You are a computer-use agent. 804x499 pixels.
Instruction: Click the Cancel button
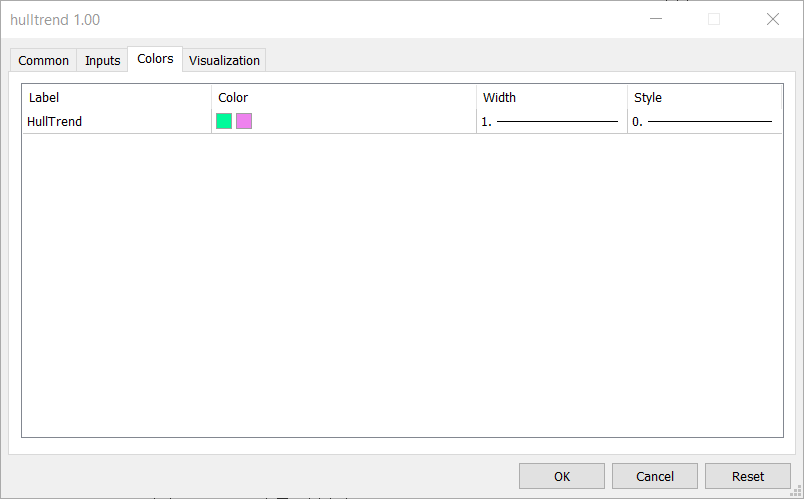click(x=655, y=476)
